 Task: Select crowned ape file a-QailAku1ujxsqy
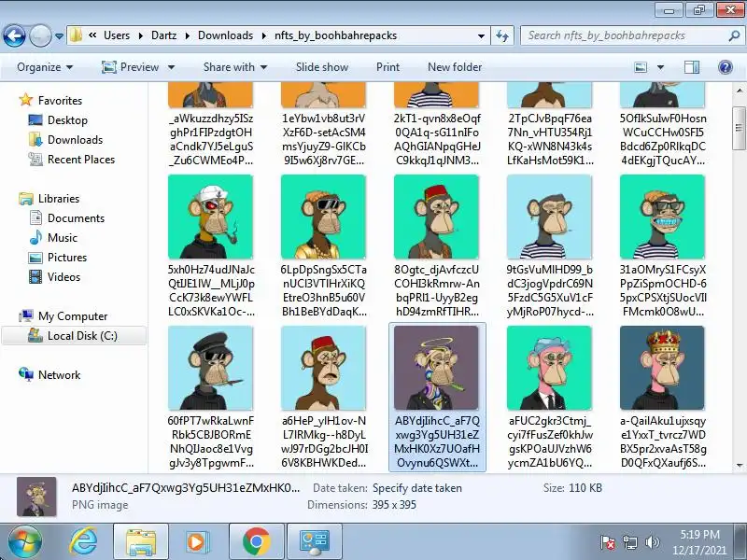tap(662, 368)
